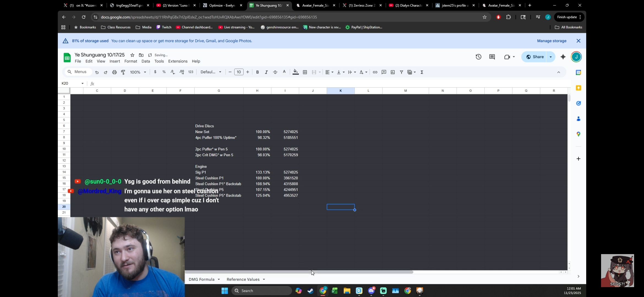This screenshot has height=297, width=644.
Task: Expand the Share button dropdown arrow
Action: pyautogui.click(x=551, y=57)
